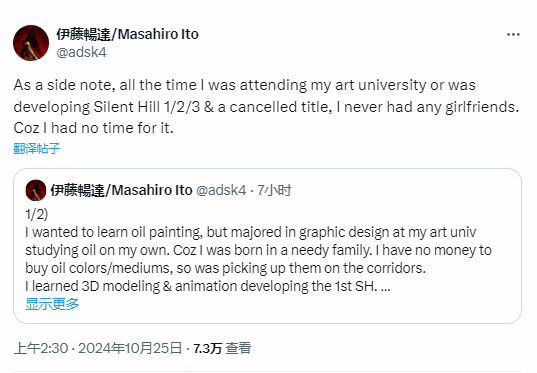The image size is (537, 373).
Task: Click the 7.3万 bold view number
Action: click(x=208, y=348)
